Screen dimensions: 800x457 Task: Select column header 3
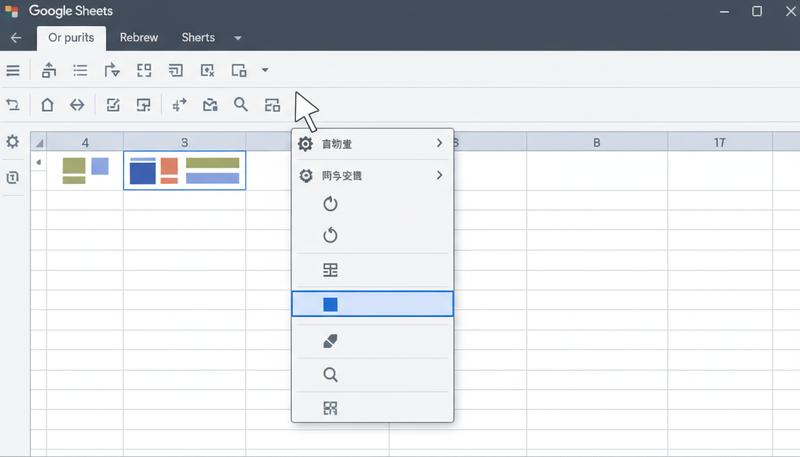click(x=185, y=143)
